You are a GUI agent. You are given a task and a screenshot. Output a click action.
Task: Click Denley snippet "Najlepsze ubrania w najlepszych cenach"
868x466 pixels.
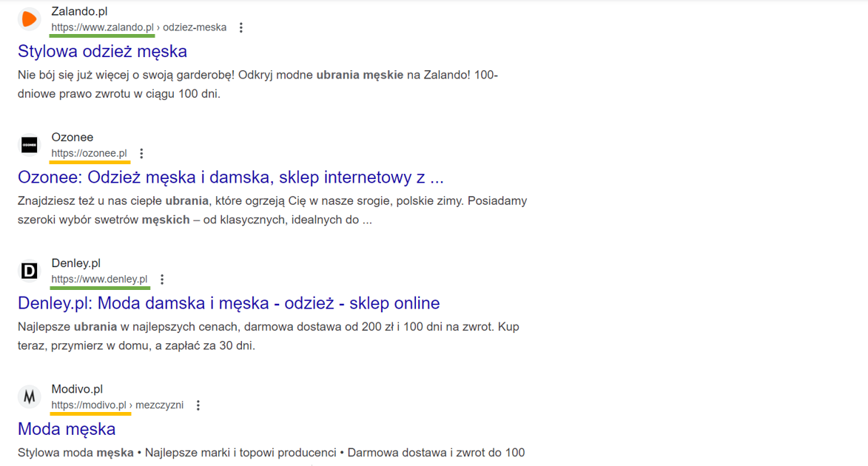269,336
